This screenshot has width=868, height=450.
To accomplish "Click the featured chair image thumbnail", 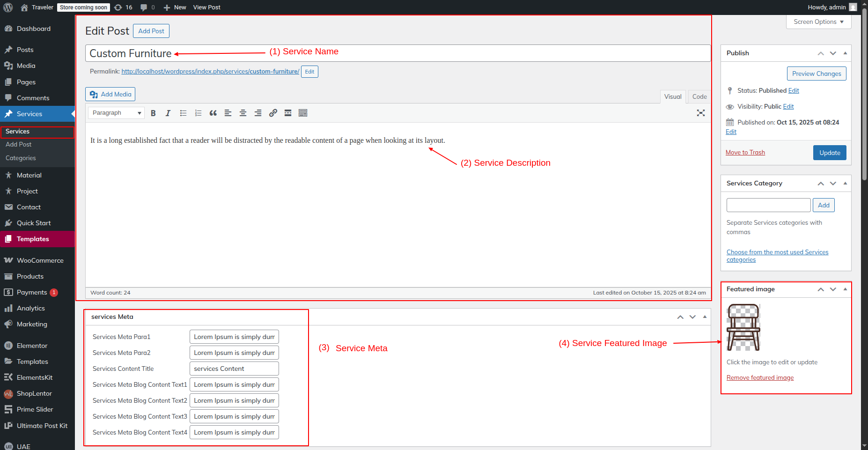I will 743,327.
